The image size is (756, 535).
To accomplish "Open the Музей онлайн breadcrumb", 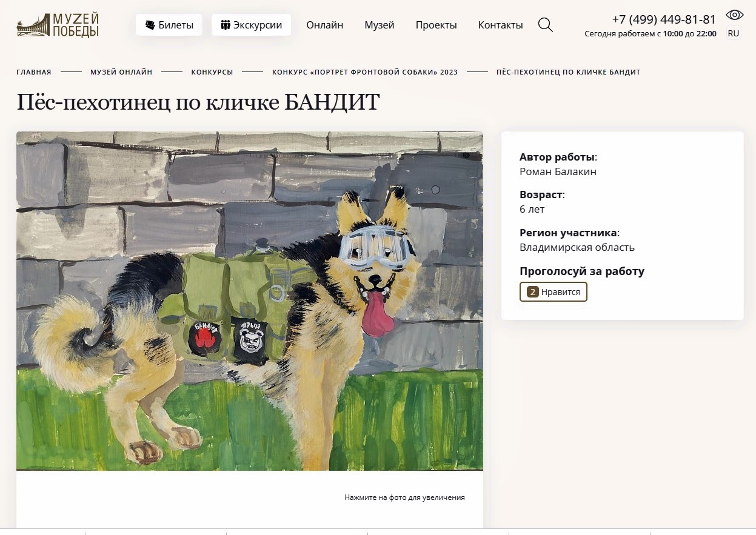I will tap(121, 72).
